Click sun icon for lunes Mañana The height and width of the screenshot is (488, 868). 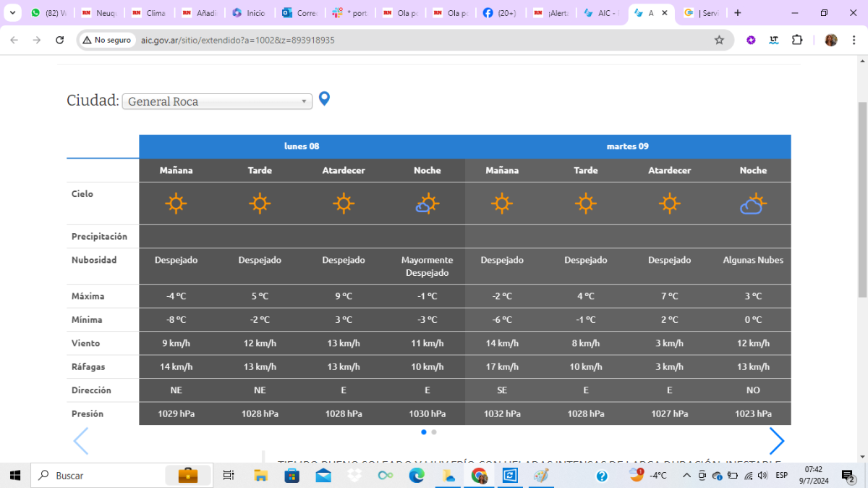coord(176,203)
